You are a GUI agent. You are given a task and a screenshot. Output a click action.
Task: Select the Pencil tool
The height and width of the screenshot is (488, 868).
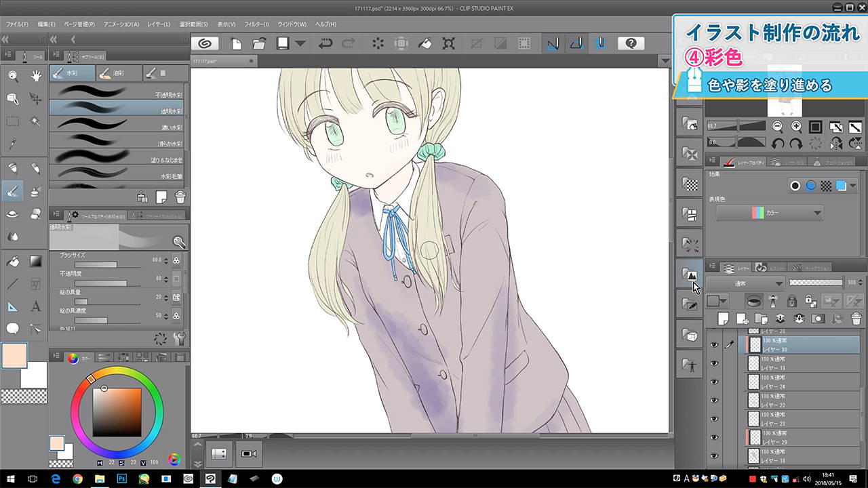[36, 168]
